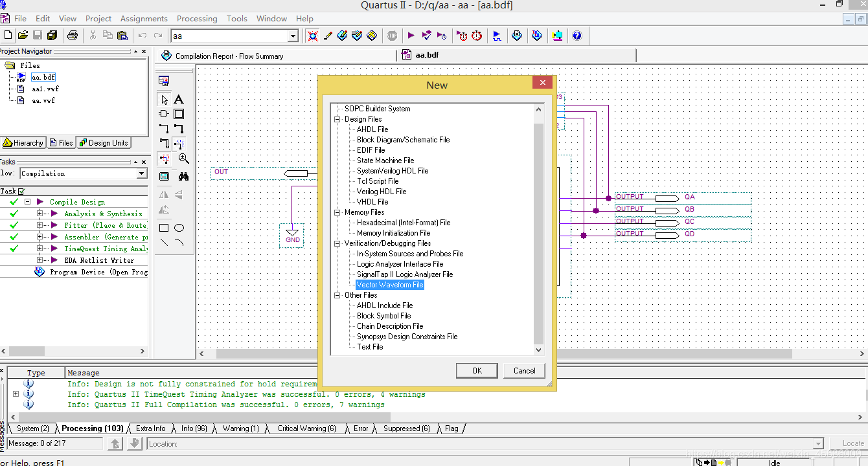
Task: Select Text File in the list
Action: (370, 347)
